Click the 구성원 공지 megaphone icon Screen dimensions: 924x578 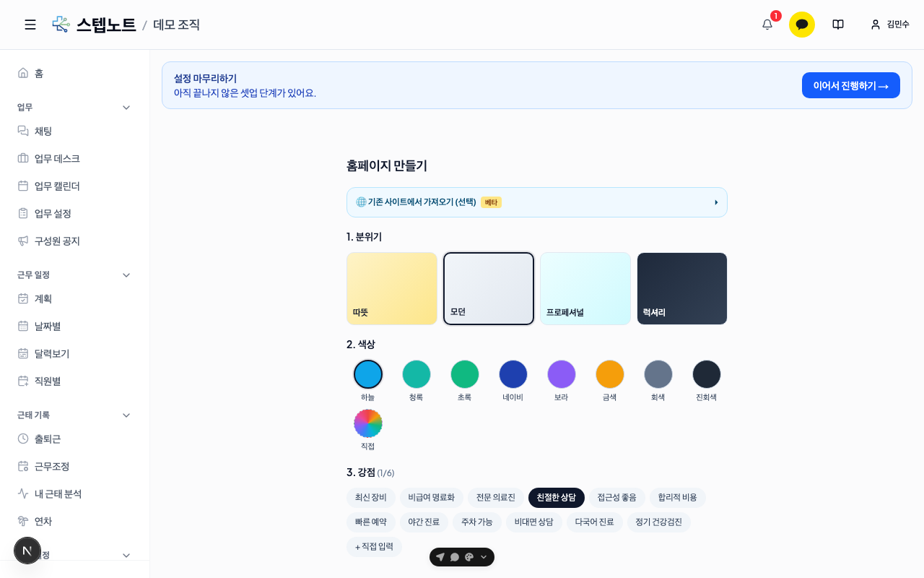point(23,241)
